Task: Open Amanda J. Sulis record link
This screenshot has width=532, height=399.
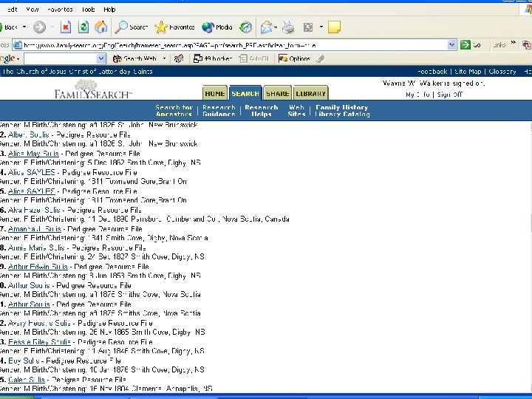Action: (x=35, y=229)
